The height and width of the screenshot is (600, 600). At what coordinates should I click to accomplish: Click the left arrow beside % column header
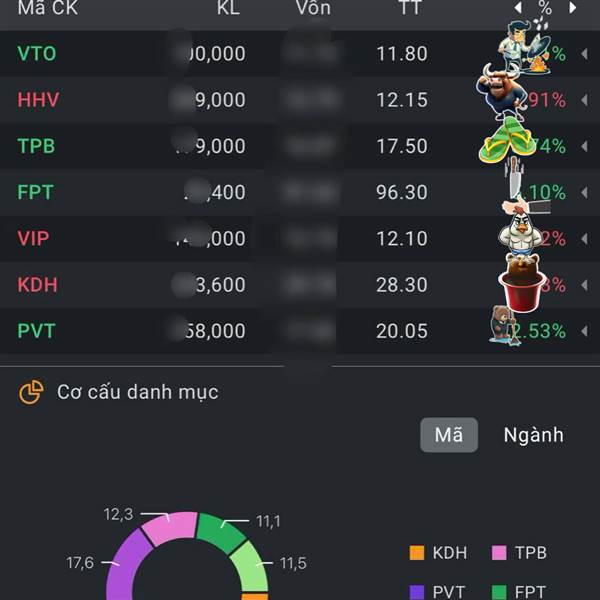click(x=518, y=8)
